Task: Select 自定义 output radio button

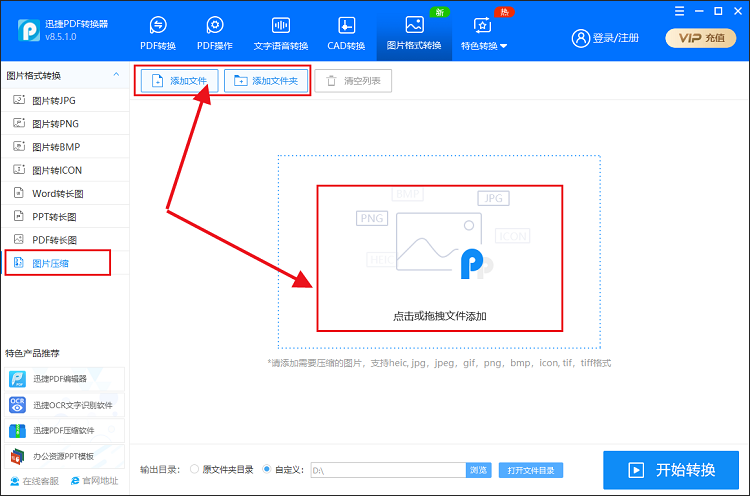Action: pyautogui.click(x=266, y=469)
